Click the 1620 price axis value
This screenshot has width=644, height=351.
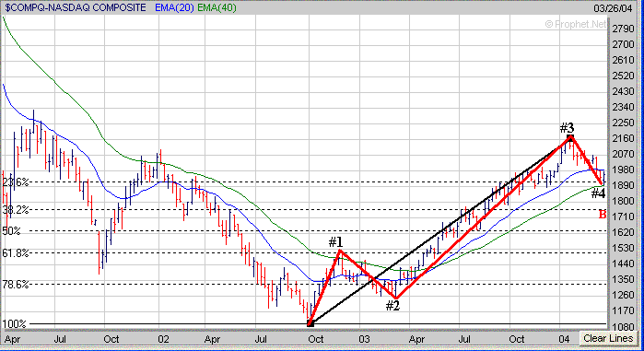point(623,232)
